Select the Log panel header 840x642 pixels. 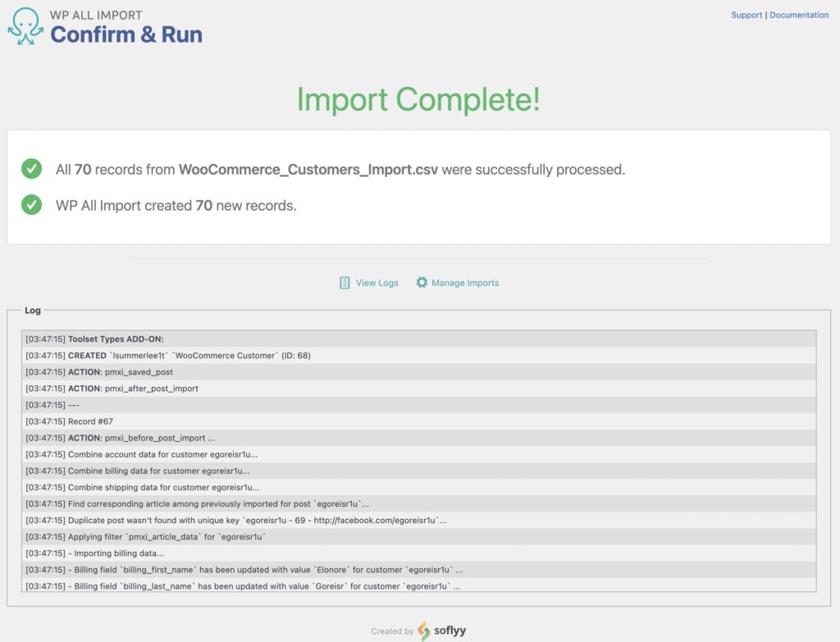[33, 310]
